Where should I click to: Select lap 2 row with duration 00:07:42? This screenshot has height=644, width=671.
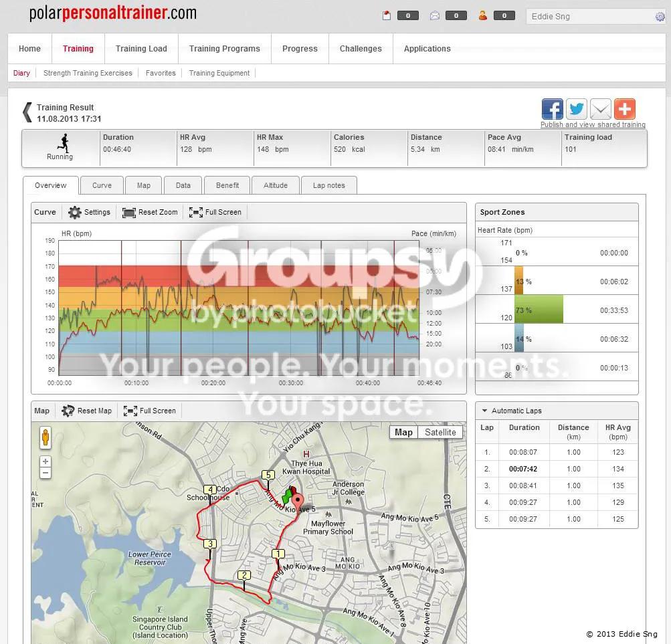tap(557, 469)
